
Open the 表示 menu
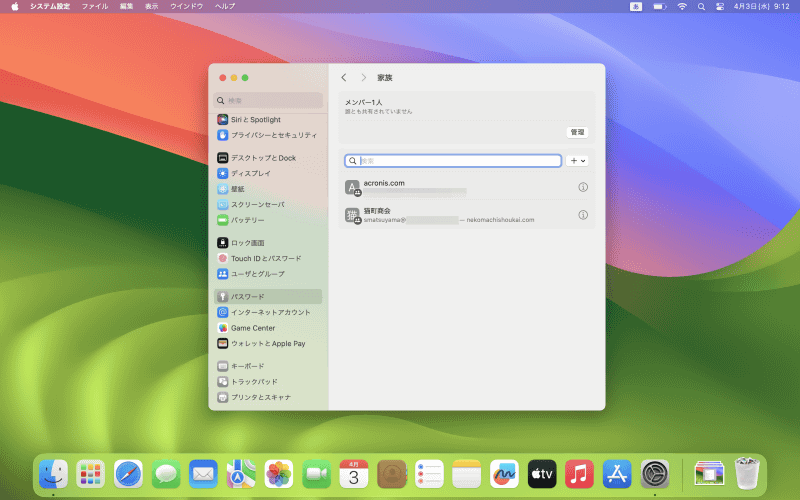click(152, 6)
